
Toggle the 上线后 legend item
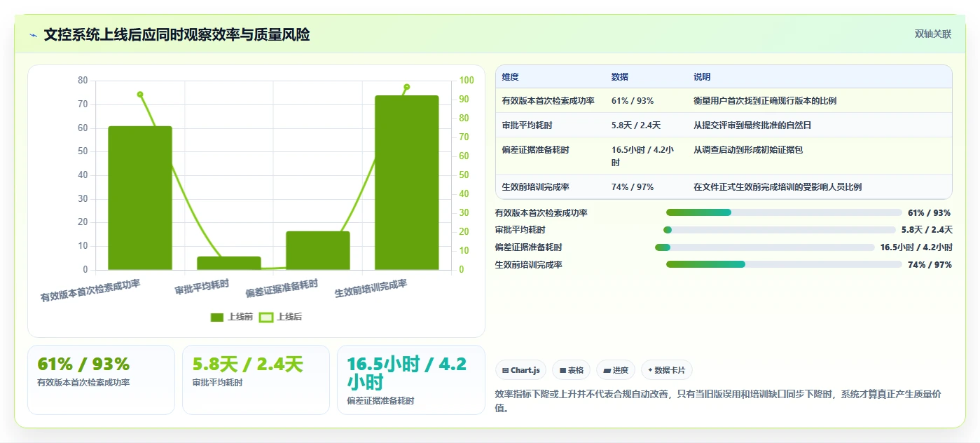(x=280, y=317)
